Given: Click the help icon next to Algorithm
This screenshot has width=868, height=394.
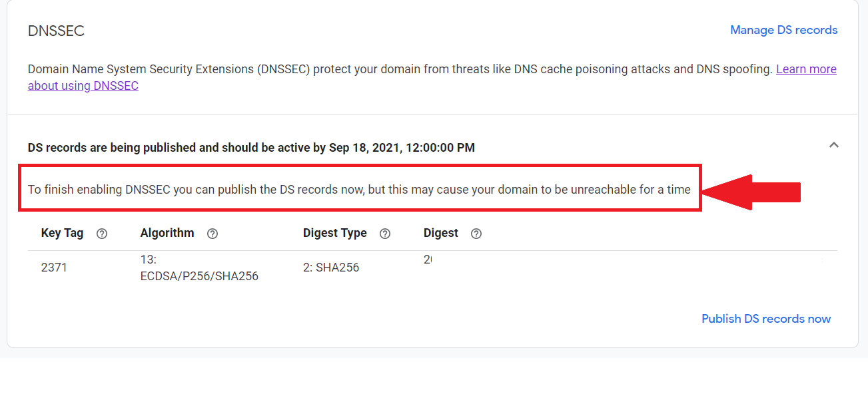Looking at the screenshot, I should coord(213,234).
